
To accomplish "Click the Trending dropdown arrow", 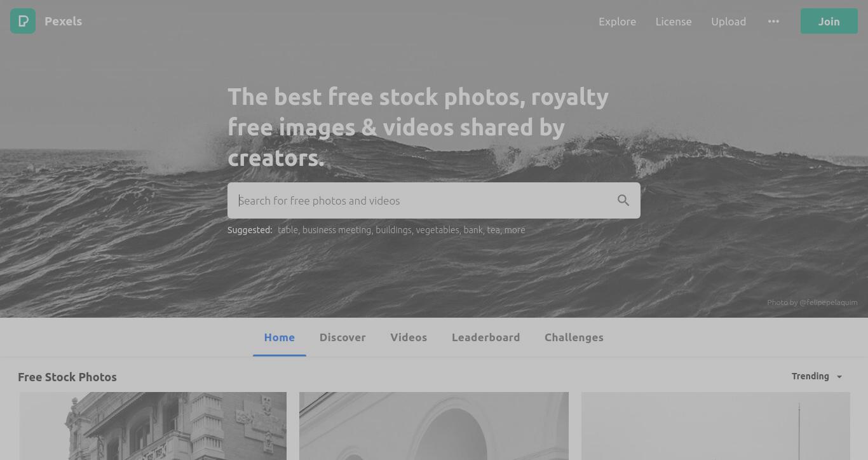I will coord(839,377).
